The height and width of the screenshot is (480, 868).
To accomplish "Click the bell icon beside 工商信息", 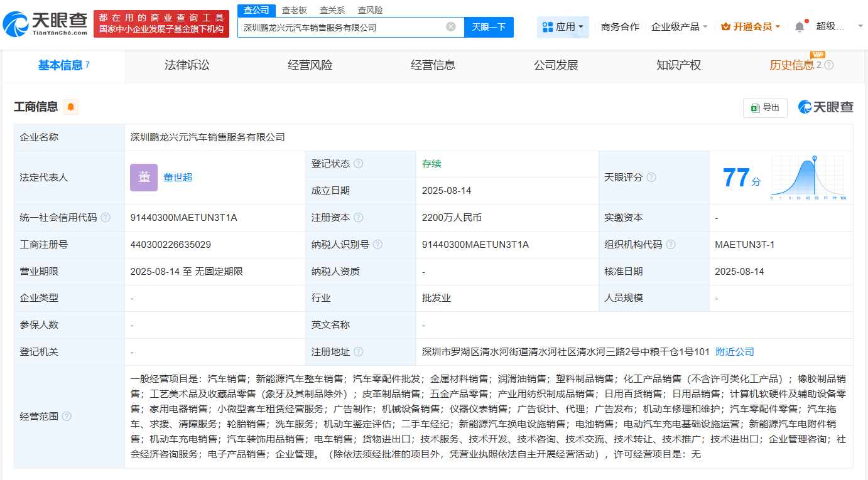I will click(x=70, y=106).
